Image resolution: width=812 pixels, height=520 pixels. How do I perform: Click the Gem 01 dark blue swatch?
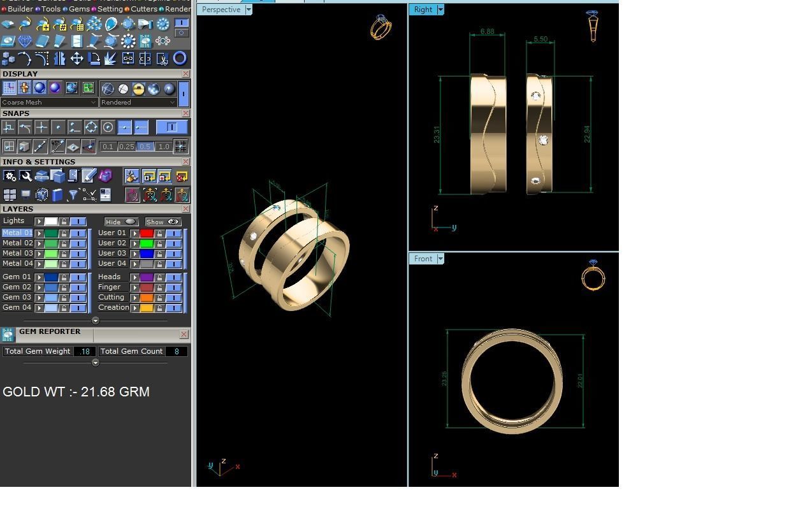coord(51,277)
